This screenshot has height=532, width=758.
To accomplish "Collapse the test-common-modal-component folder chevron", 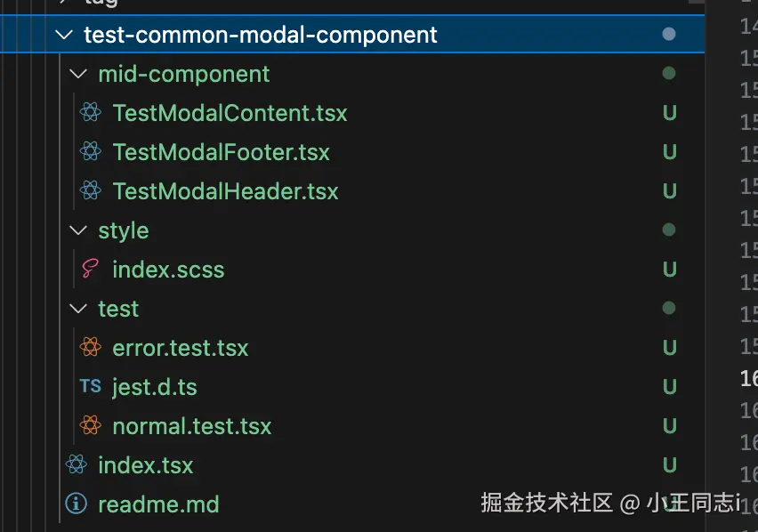I will tap(63, 35).
